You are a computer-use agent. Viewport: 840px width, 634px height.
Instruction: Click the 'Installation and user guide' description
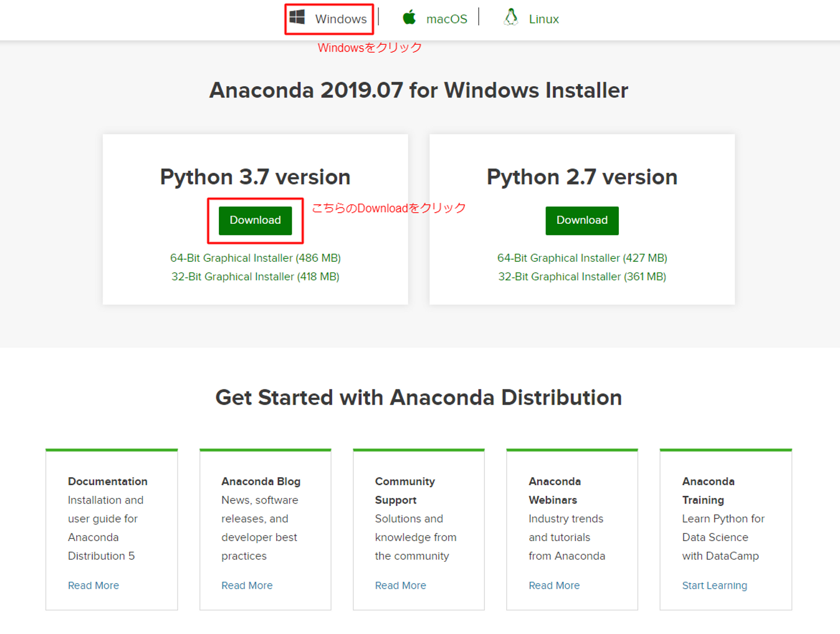[105, 528]
